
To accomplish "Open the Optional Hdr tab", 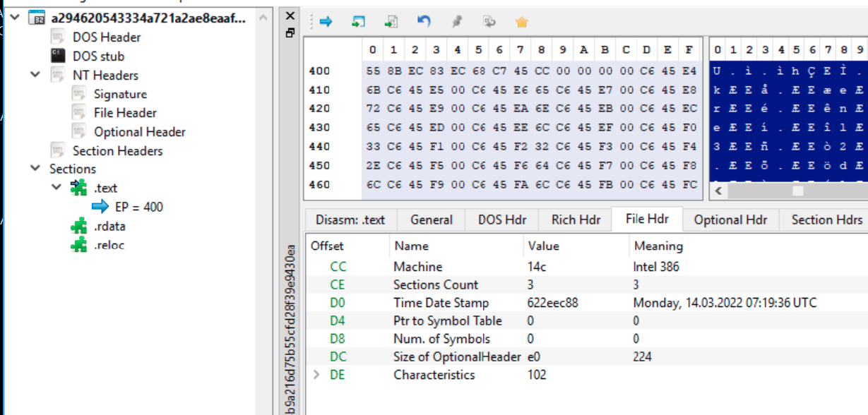I will click(730, 219).
